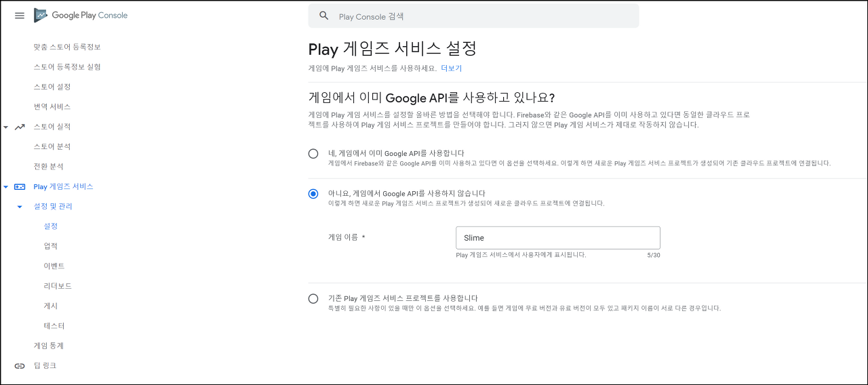The image size is (868, 385).
Task: Open 맞춤 스토어 등록정보 in sidebar
Action: click(67, 47)
